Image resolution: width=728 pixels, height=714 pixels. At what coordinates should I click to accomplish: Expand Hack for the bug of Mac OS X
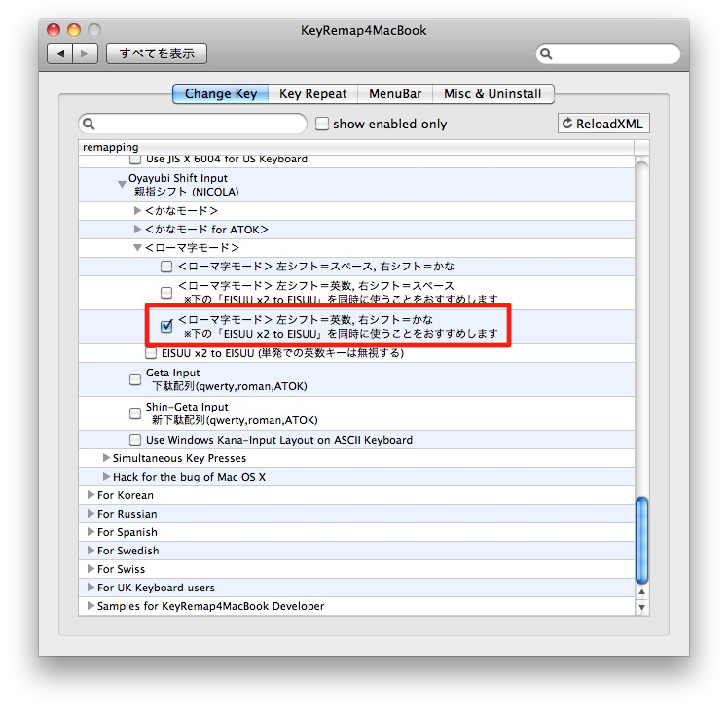tap(106, 477)
